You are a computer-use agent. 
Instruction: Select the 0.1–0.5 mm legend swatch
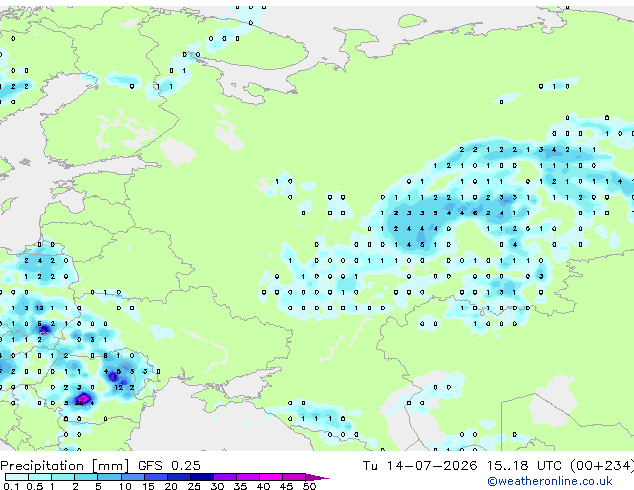17,477
